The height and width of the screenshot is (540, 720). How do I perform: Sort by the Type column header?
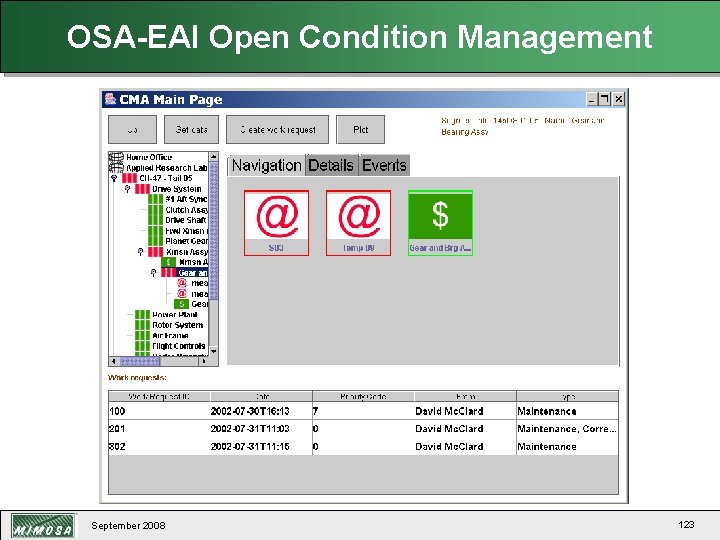pos(567,396)
